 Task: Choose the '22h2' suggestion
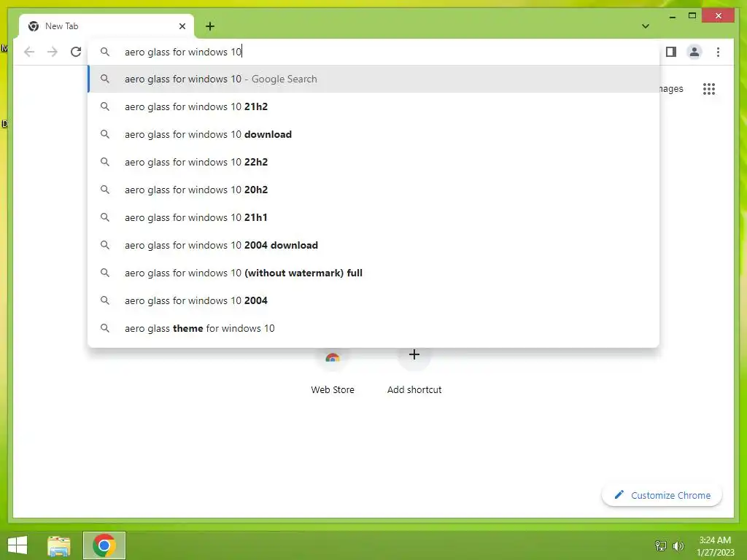click(373, 162)
